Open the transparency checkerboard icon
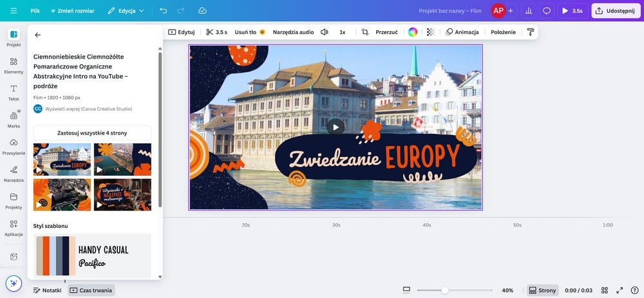Image resolution: width=644 pixels, height=298 pixels. [430, 32]
